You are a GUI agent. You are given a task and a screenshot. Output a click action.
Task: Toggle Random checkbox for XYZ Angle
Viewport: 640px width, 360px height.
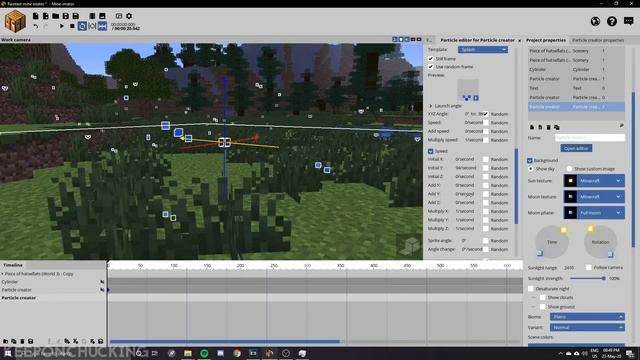tap(486, 114)
